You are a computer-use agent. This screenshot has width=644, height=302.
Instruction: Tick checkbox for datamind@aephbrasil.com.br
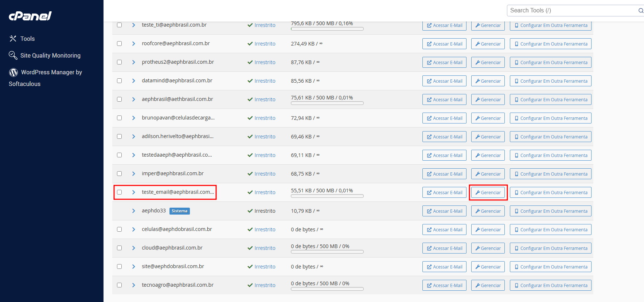(119, 81)
